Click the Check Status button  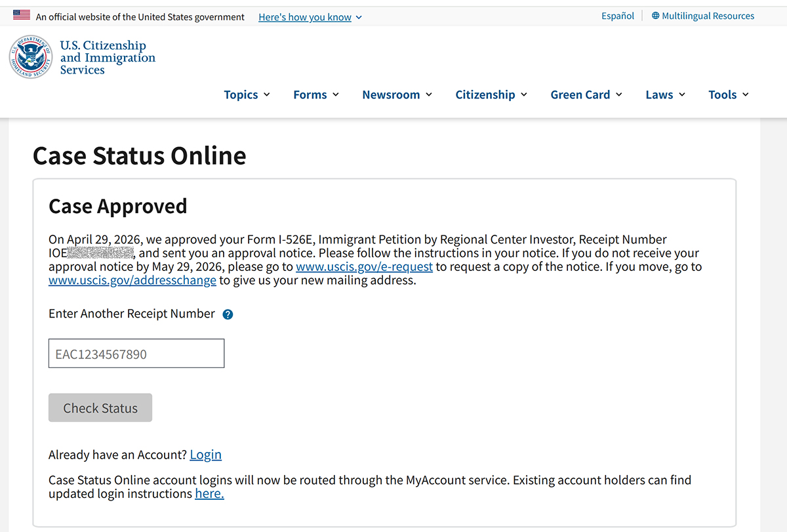pos(100,408)
